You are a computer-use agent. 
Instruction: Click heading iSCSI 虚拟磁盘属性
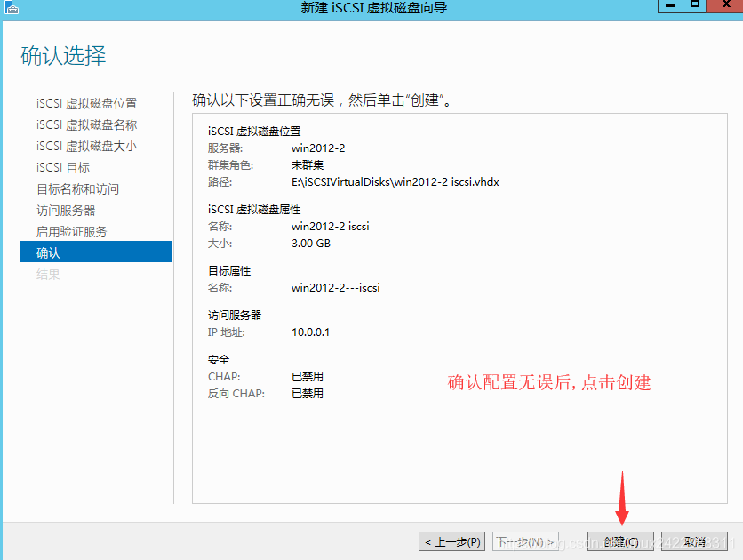coord(254,210)
